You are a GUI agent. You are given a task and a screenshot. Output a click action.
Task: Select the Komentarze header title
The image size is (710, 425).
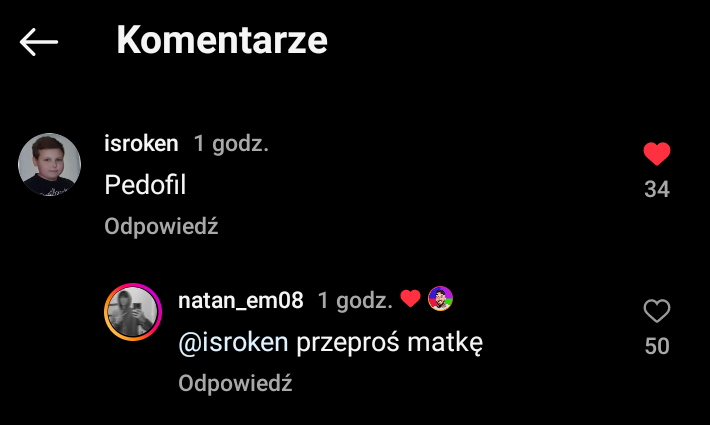pos(222,40)
